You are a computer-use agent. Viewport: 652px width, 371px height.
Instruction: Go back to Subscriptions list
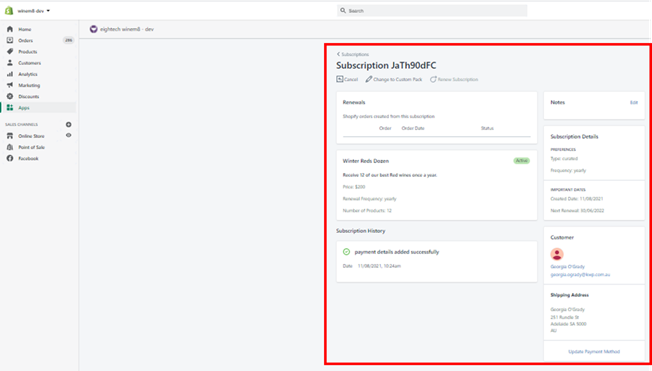tap(353, 54)
